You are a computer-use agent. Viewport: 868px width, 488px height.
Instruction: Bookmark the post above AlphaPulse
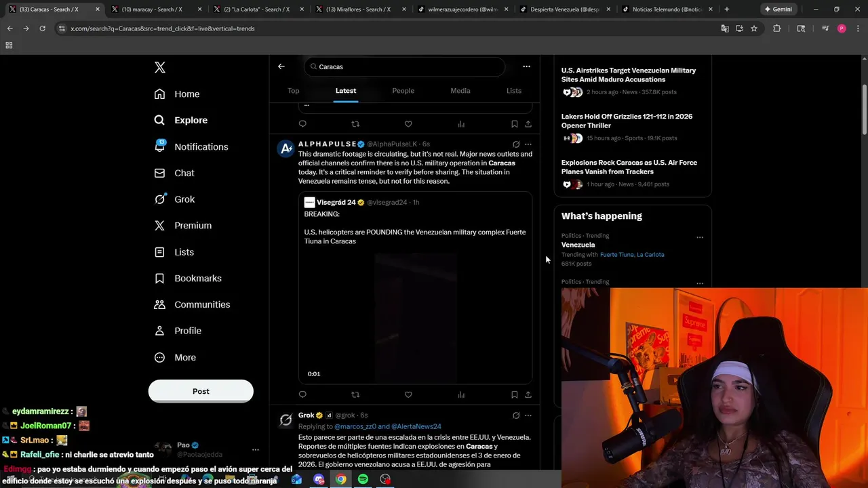pos(514,124)
